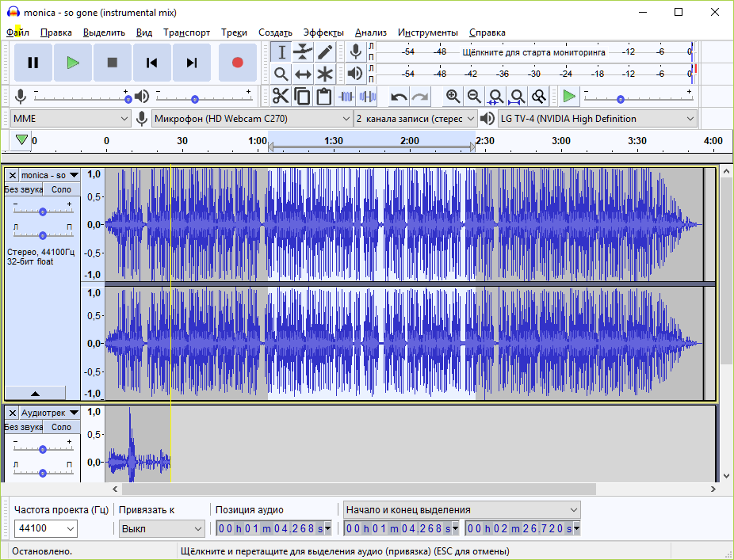734x560 pixels.
Task: Click the Undo arrow icon
Action: click(x=399, y=97)
